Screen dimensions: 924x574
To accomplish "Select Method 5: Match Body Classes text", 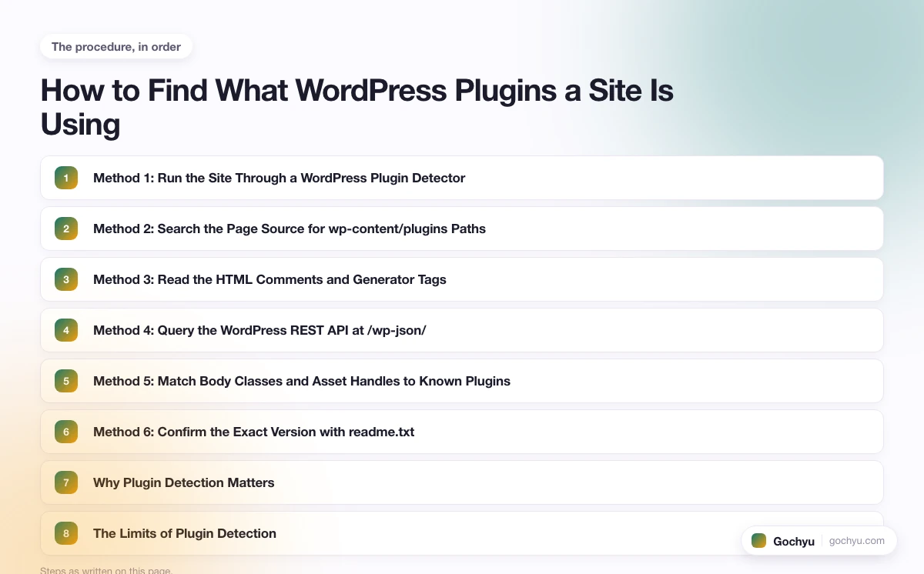I will point(302,381).
